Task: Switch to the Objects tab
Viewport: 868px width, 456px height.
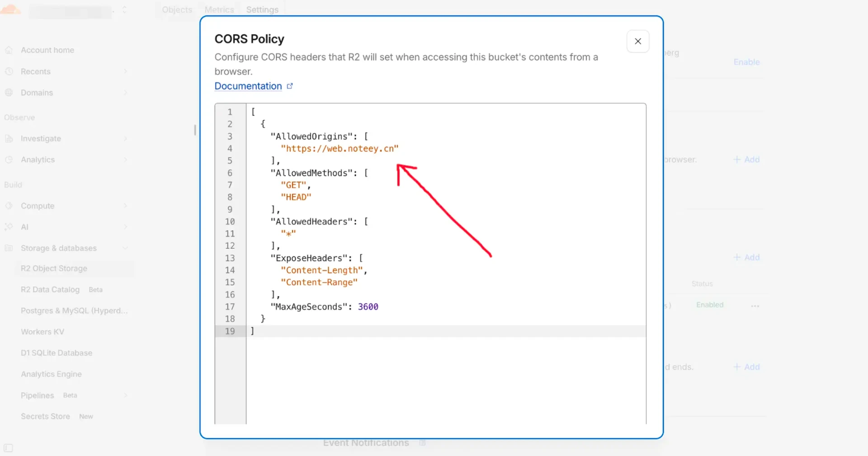Action: coord(177,9)
